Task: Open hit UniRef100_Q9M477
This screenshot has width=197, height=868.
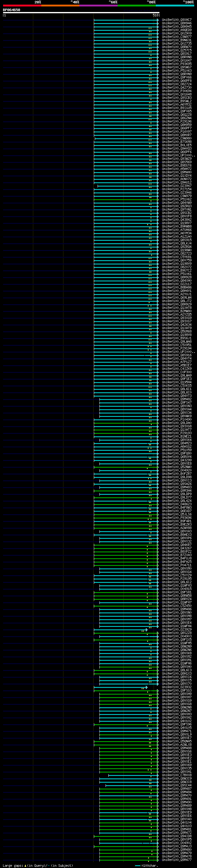Action: [177, 860]
